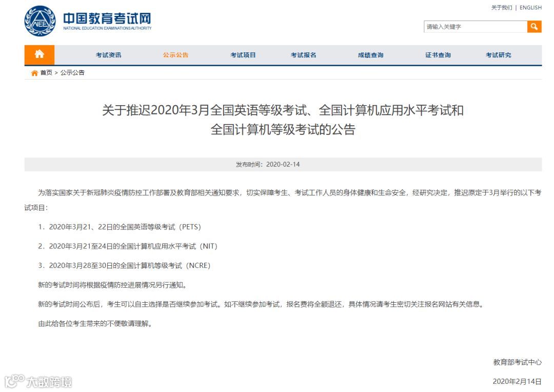Click the opening paragraph starting 为落实国家
The image size is (554, 392).
pyautogui.click(x=283, y=200)
